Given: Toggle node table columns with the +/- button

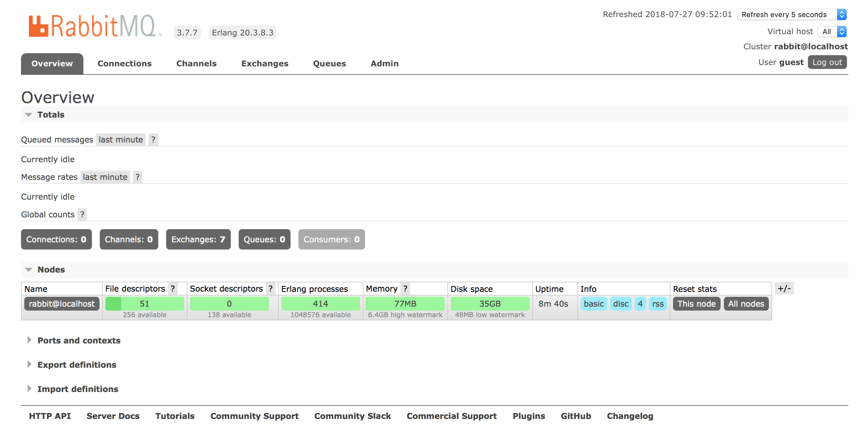Looking at the screenshot, I should (784, 288).
